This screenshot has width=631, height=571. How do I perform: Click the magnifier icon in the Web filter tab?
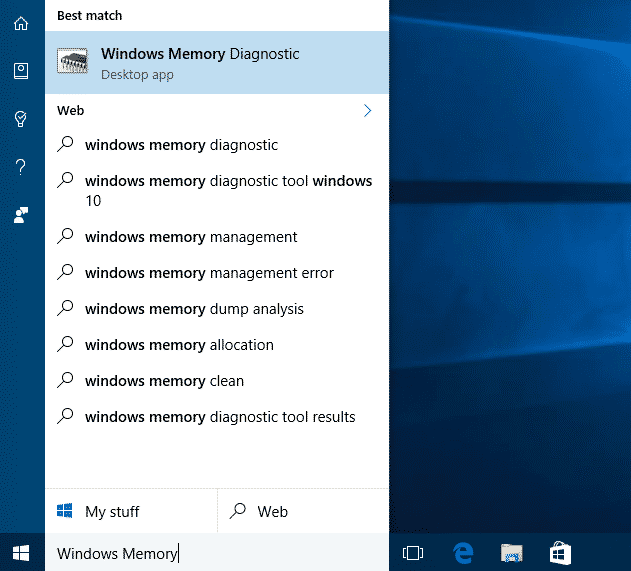[238, 511]
